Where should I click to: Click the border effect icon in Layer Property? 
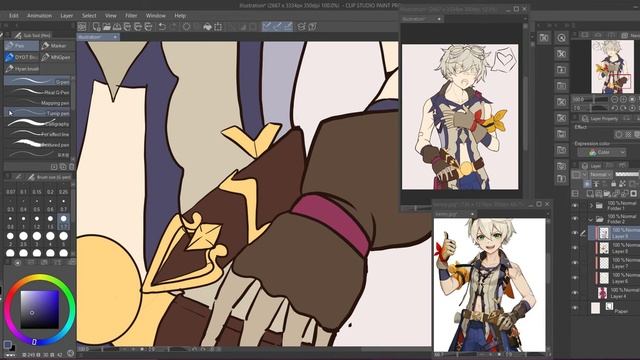tap(619, 134)
